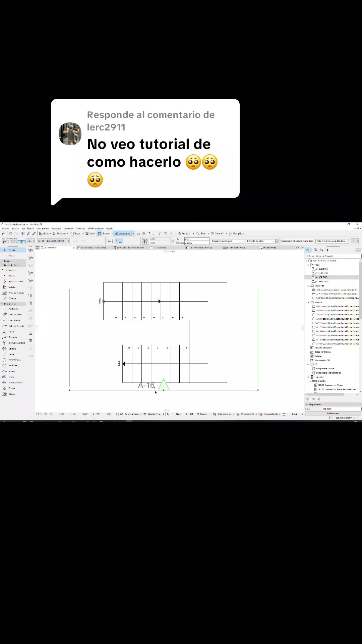Click the A-16 elevation ID field

197,239
